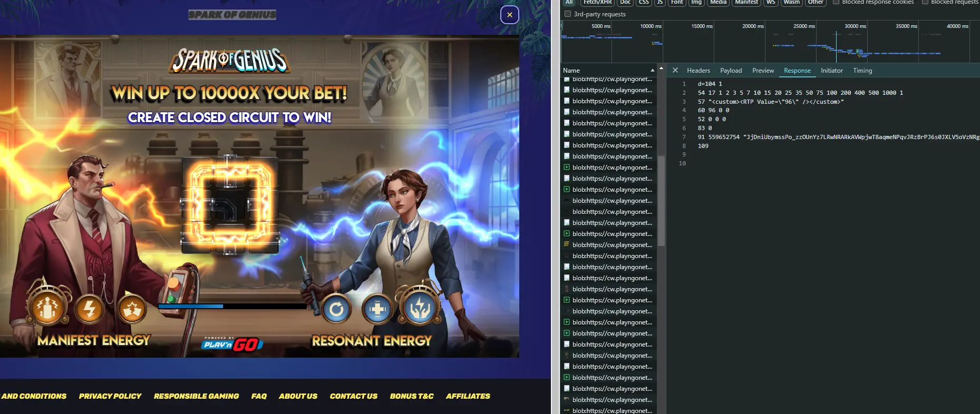Filter requests by Media type
This screenshot has height=414, width=980.
click(x=718, y=2)
